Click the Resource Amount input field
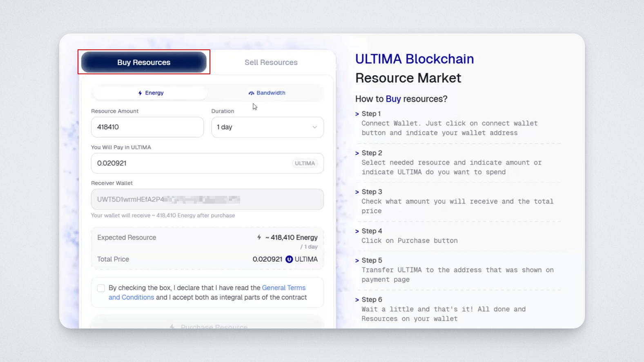The image size is (644, 362). (147, 127)
